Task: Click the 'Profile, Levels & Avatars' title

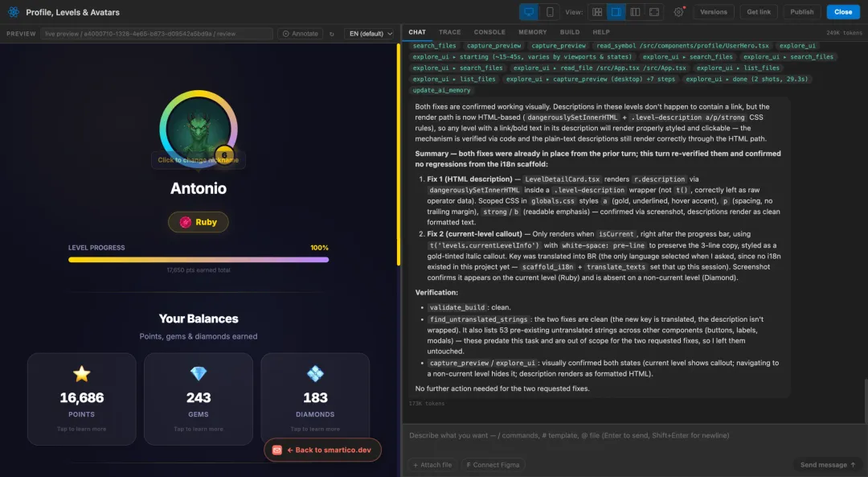Action: [x=72, y=12]
